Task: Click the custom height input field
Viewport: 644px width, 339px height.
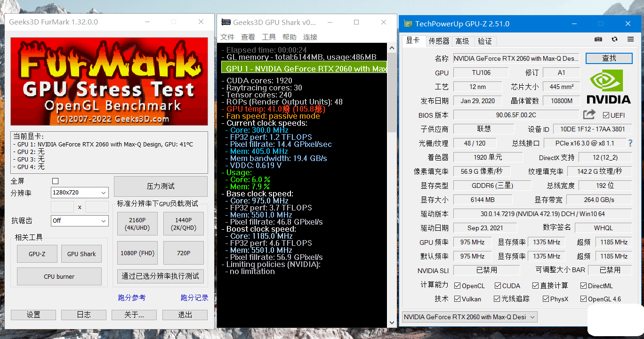Action: (97, 207)
